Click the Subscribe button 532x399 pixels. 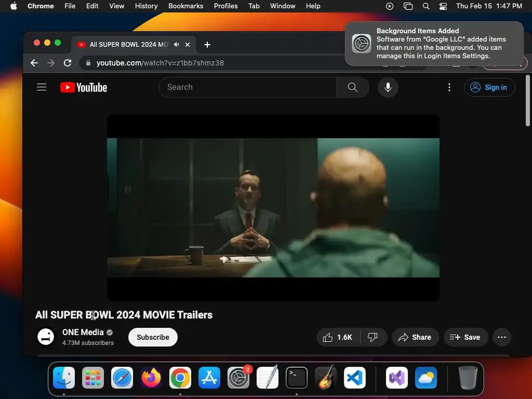coord(153,337)
